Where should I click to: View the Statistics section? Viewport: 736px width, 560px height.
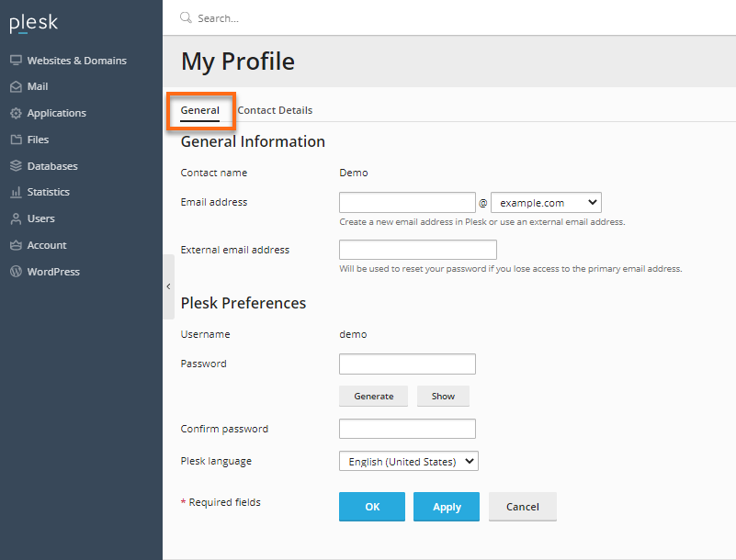(51, 192)
